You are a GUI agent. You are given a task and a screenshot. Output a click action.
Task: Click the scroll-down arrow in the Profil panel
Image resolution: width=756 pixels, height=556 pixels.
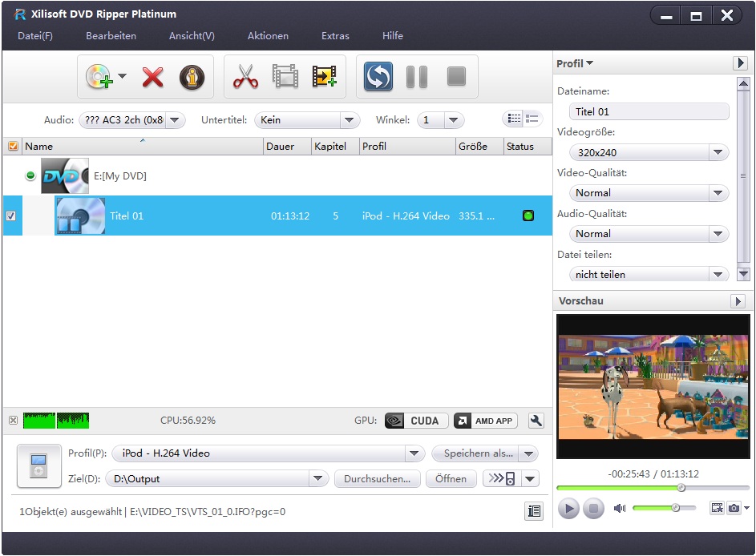(743, 274)
